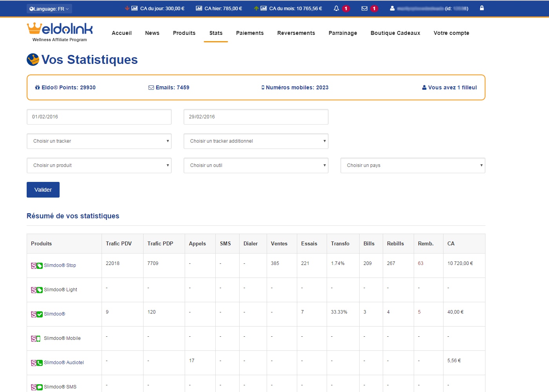The width and height of the screenshot is (549, 392).
Task: Expand the Choisir un tracker dropdown
Action: (99, 141)
